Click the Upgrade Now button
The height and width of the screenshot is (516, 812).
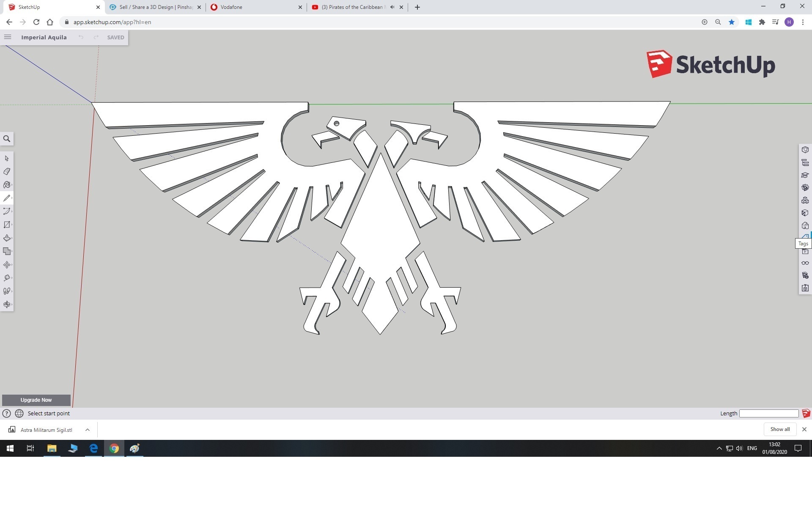pos(36,400)
